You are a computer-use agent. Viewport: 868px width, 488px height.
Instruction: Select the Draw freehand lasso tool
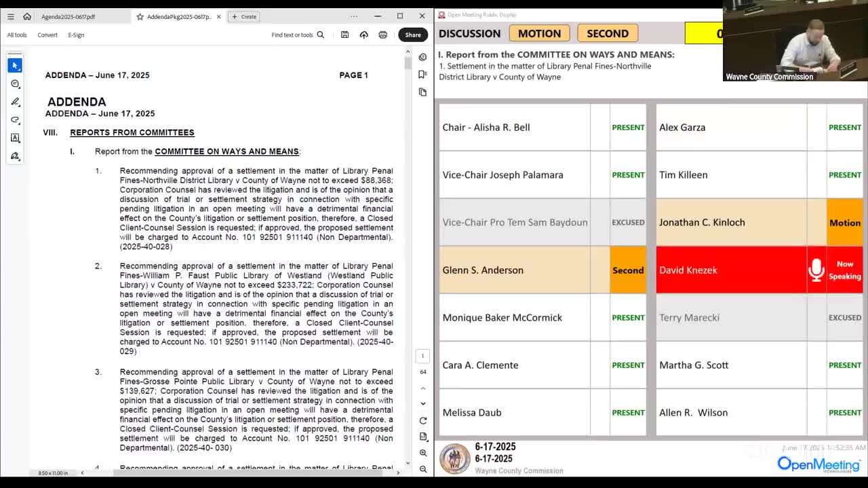tap(15, 120)
